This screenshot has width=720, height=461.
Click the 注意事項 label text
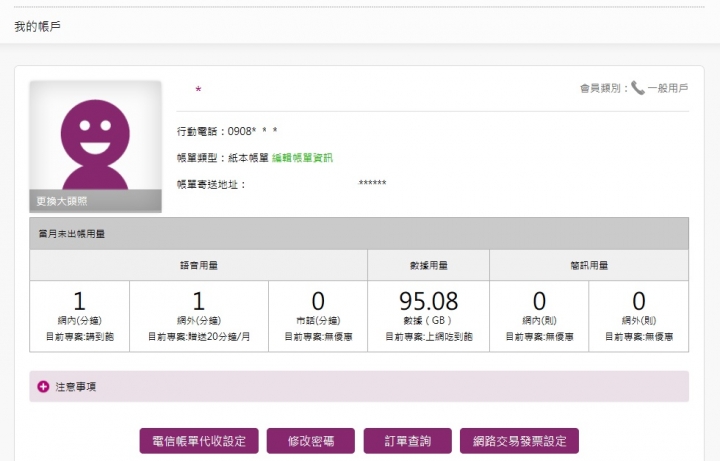[x=76, y=387]
